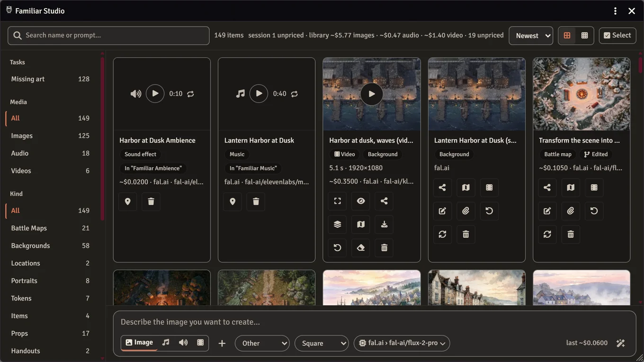Image resolution: width=644 pixels, height=362 pixels.
Task: Click the layers icon on the waves video
Action: point(338,224)
